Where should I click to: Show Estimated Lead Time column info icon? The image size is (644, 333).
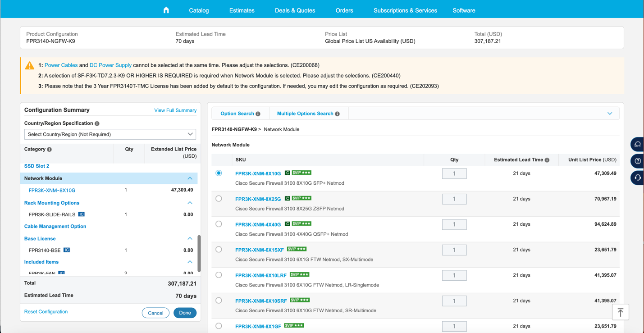point(547,160)
